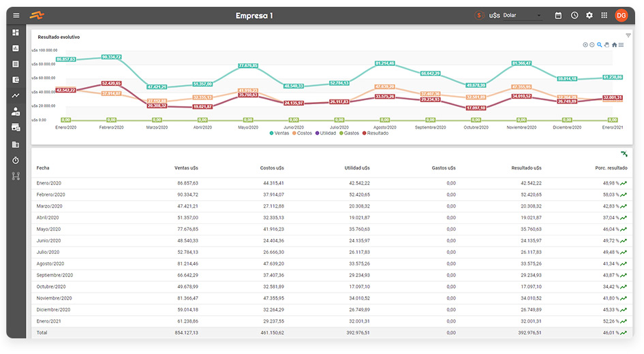Select the Junio/2020 table row
The width and height of the screenshot is (644, 354).
(x=332, y=241)
